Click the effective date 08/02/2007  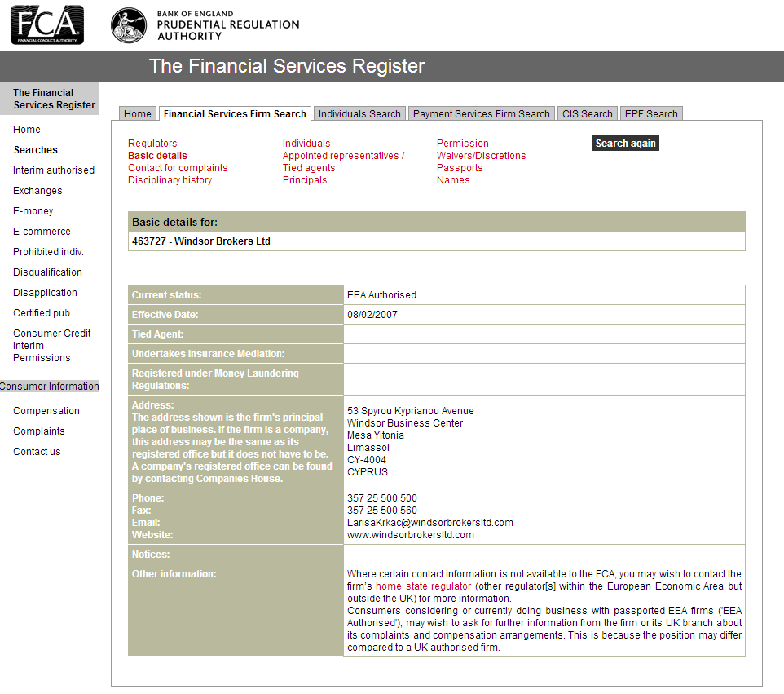click(x=372, y=315)
